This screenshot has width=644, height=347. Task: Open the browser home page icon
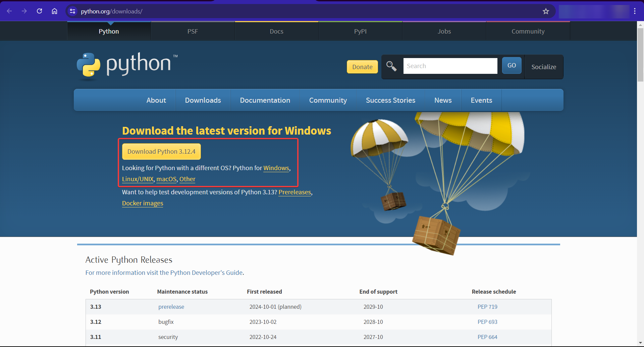[x=54, y=11]
